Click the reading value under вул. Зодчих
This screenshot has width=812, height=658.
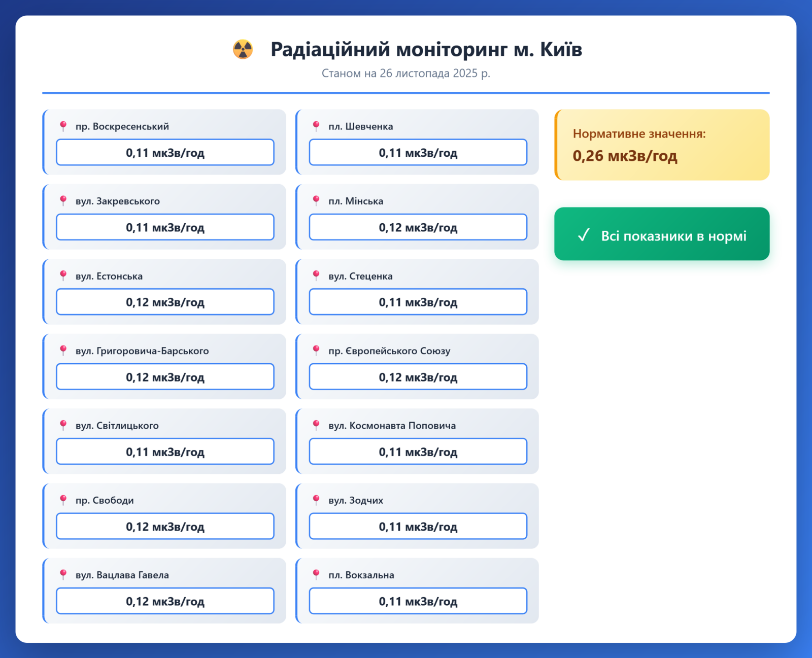point(418,526)
